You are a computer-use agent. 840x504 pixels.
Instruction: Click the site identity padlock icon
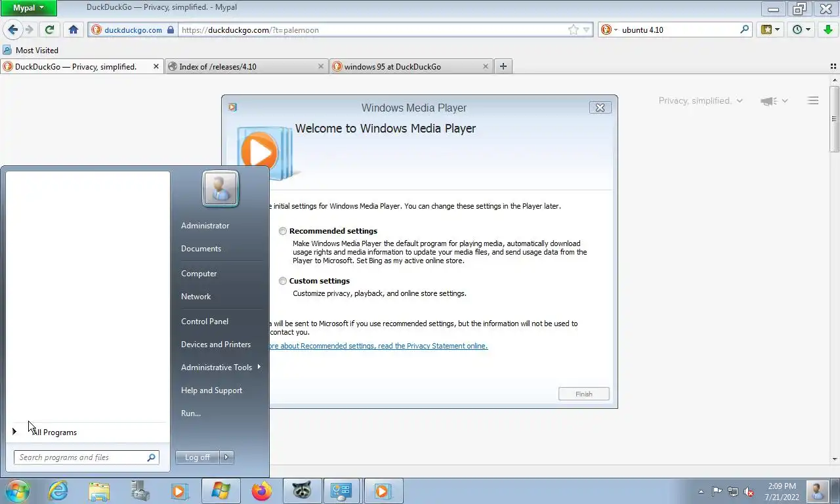pos(171,30)
